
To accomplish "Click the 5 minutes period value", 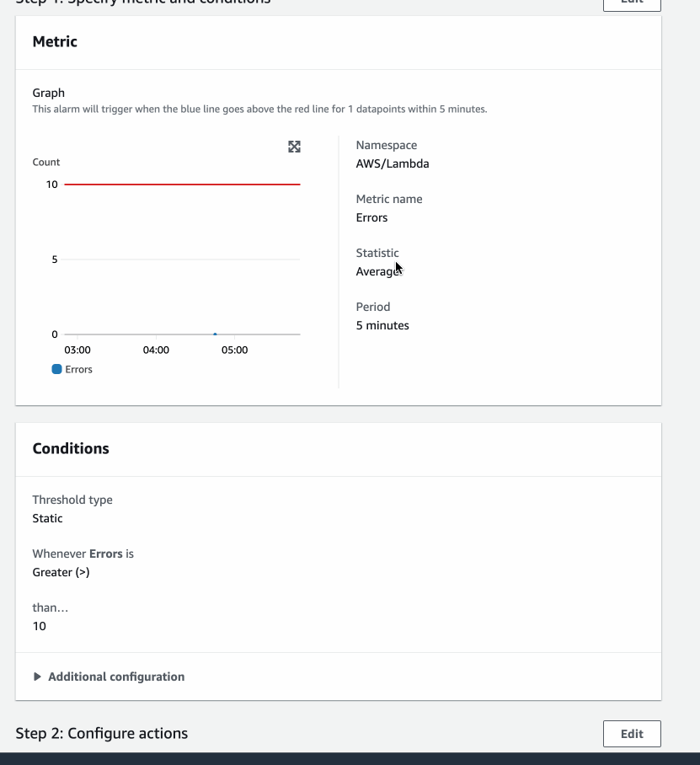I will point(382,325).
